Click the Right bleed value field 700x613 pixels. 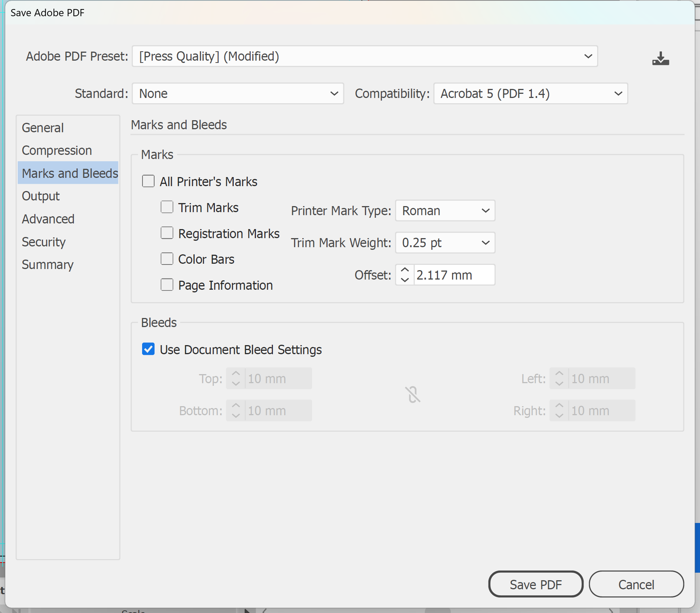[602, 410]
